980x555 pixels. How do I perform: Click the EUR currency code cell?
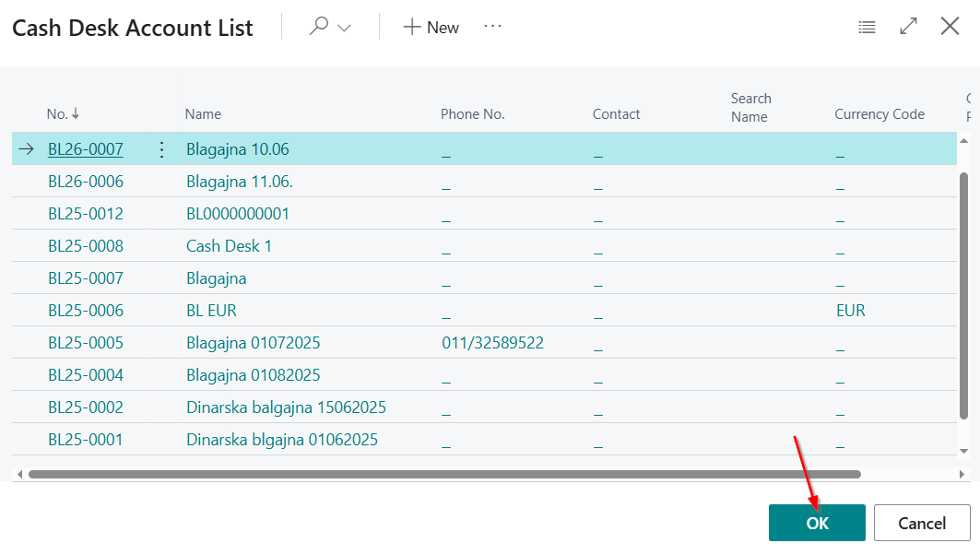[851, 311]
